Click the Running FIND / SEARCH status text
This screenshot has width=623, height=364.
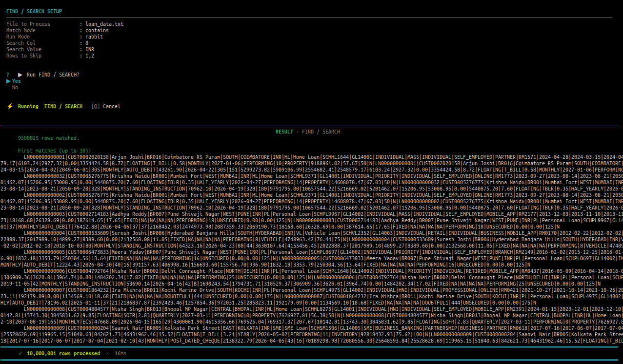point(50,106)
